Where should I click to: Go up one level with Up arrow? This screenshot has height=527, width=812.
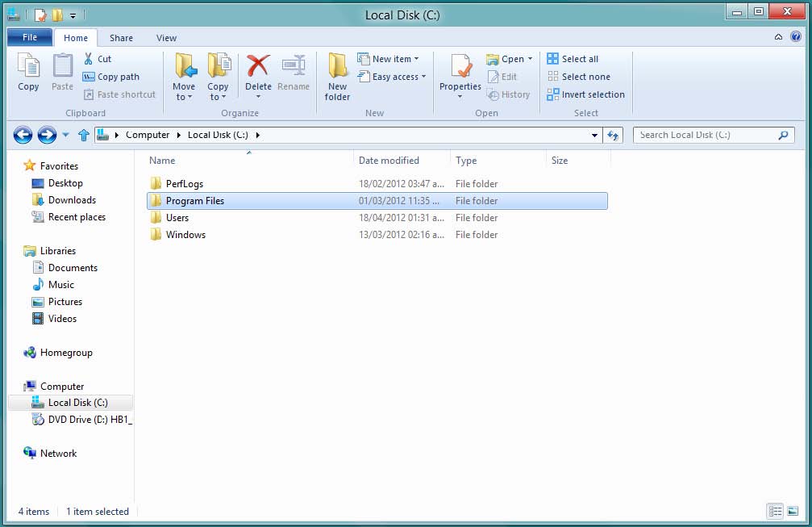tap(84, 136)
